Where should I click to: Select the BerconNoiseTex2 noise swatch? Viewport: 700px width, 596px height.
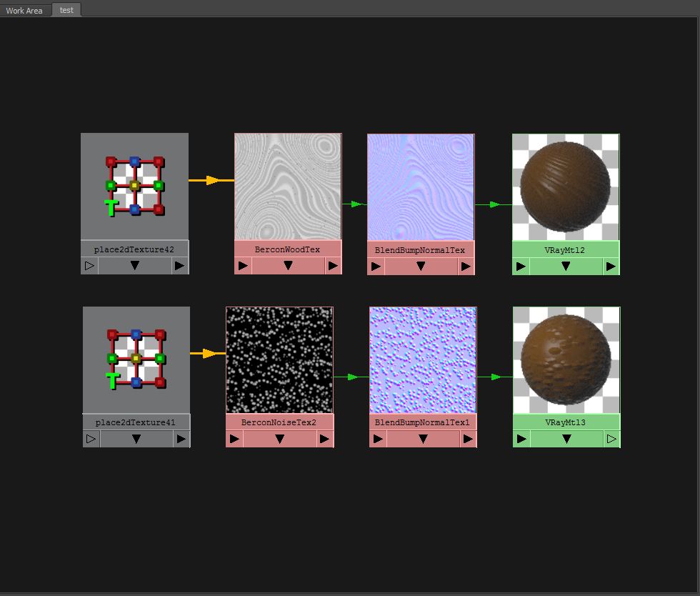279,359
